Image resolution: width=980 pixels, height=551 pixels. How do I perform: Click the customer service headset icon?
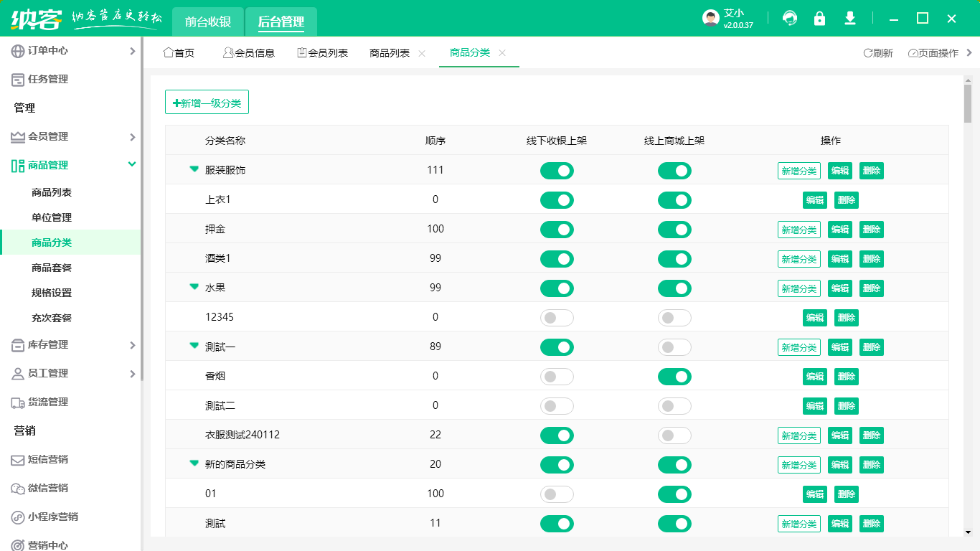point(790,19)
